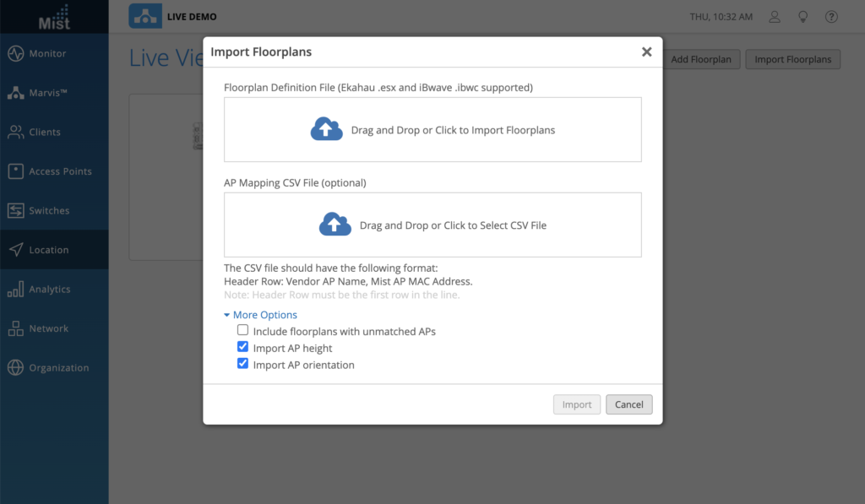The image size is (865, 504).
Task: Collapse the More Options section
Action: point(260,315)
